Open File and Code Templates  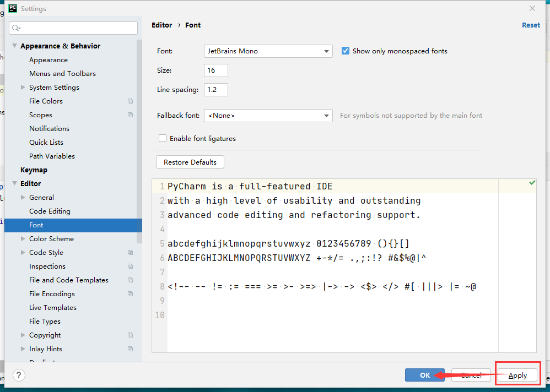click(69, 280)
